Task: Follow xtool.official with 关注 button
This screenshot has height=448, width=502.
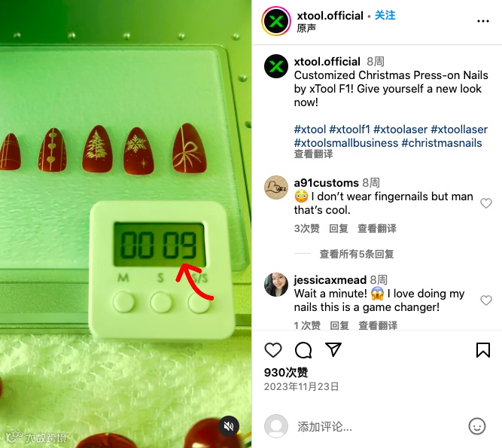Action: pyautogui.click(x=385, y=15)
